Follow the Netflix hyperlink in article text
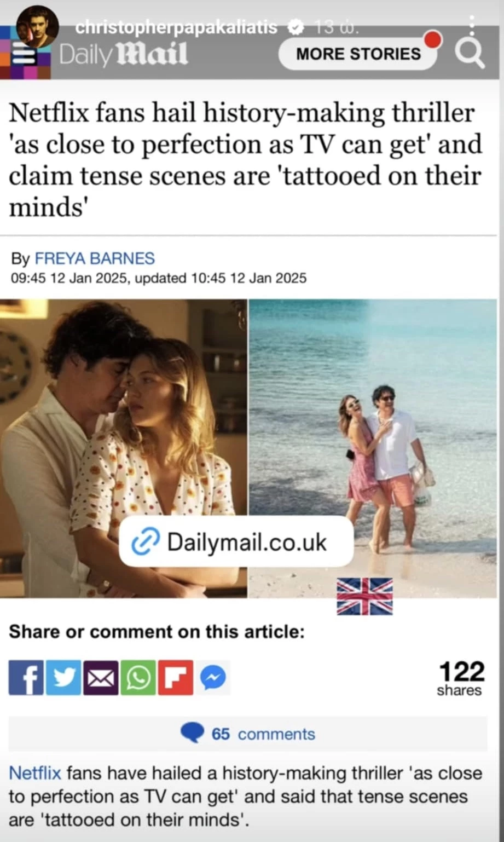The image size is (504, 842). click(34, 773)
